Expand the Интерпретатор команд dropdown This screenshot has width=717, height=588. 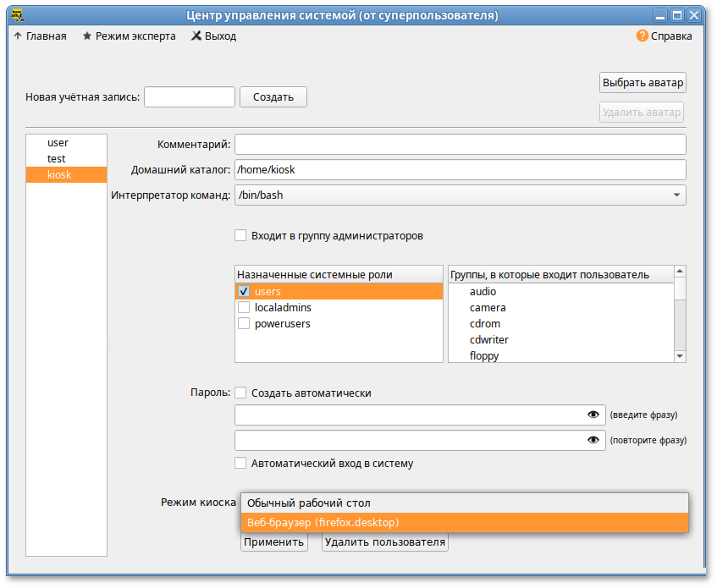[x=676, y=195]
